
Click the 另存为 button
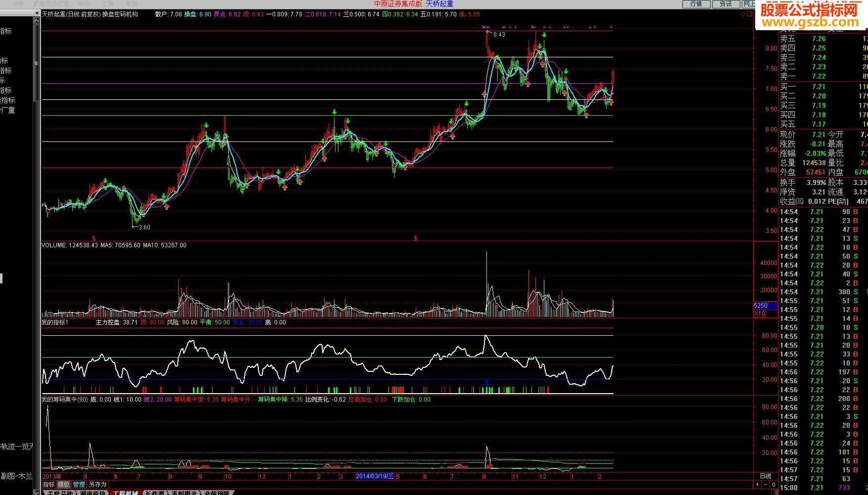point(97,485)
